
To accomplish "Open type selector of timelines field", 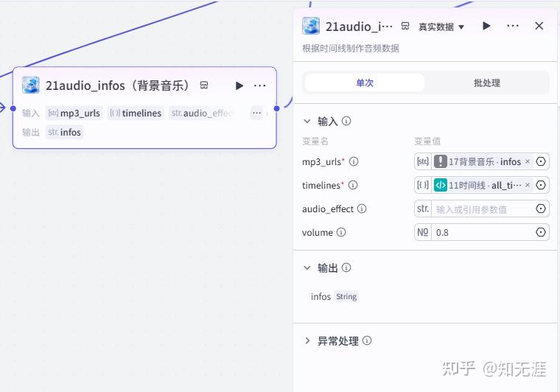I will click(x=423, y=185).
